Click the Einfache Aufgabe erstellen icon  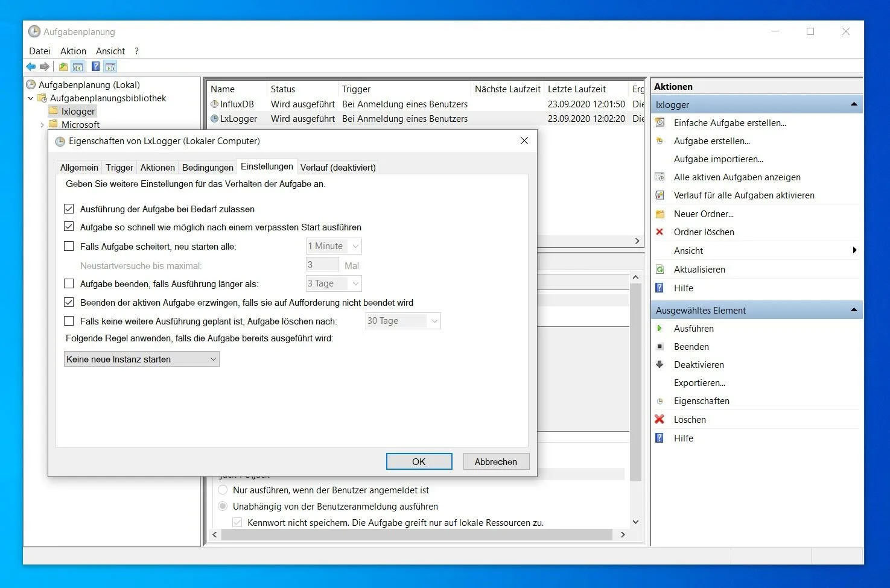[660, 123]
